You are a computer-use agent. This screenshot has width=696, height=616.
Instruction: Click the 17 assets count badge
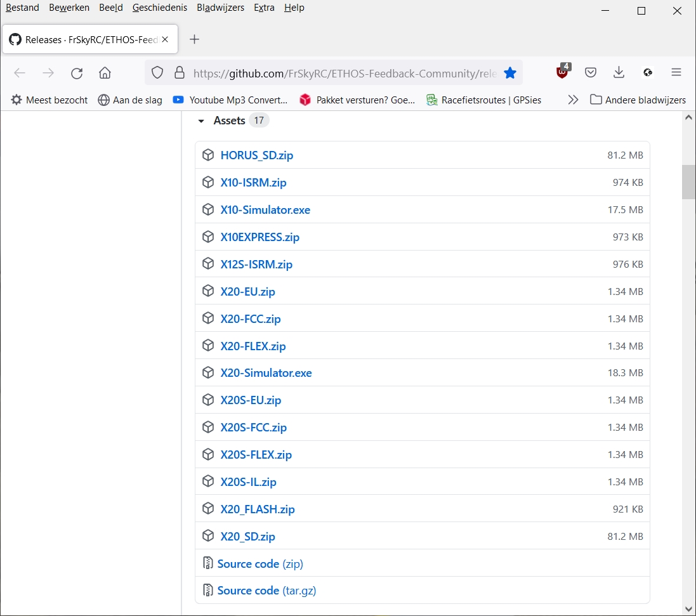[x=259, y=121]
